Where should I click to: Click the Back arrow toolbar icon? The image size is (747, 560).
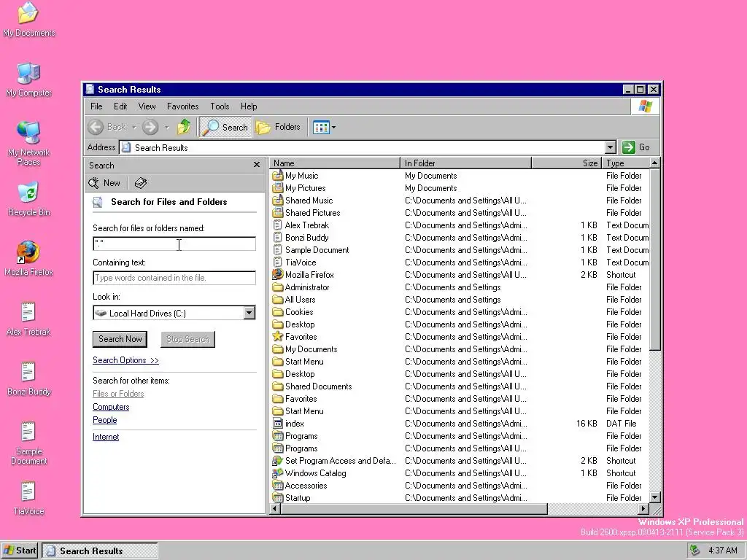tap(96, 127)
